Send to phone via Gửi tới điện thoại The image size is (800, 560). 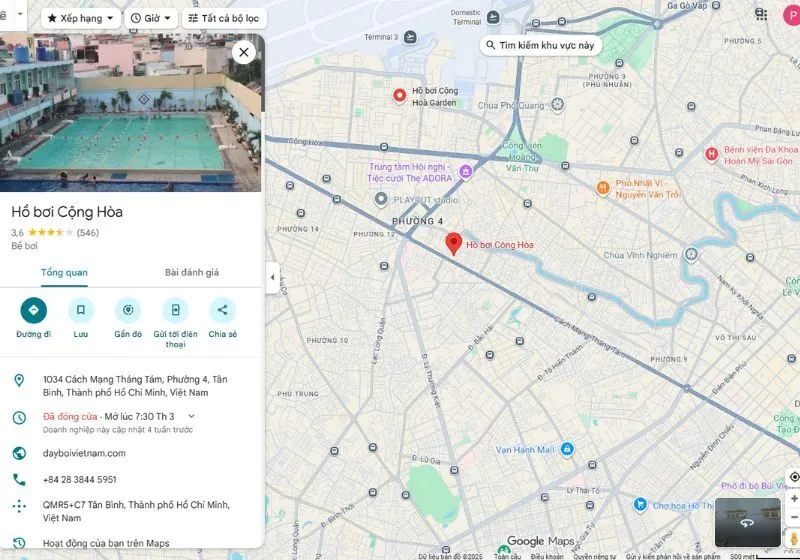pos(176,310)
